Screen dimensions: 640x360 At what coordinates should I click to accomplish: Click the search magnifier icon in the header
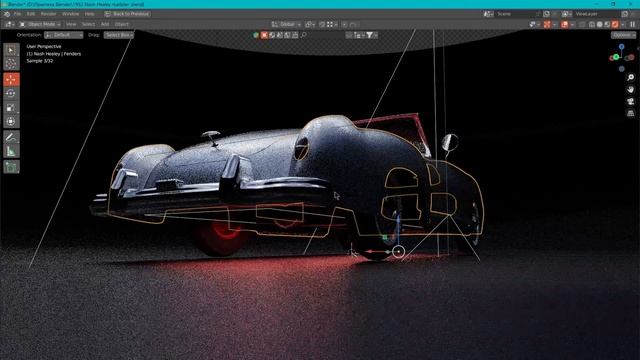(303, 35)
